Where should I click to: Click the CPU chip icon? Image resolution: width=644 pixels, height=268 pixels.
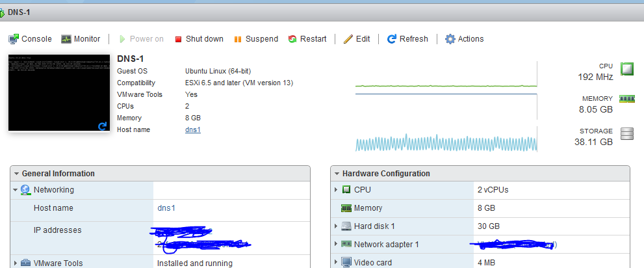[x=626, y=70]
